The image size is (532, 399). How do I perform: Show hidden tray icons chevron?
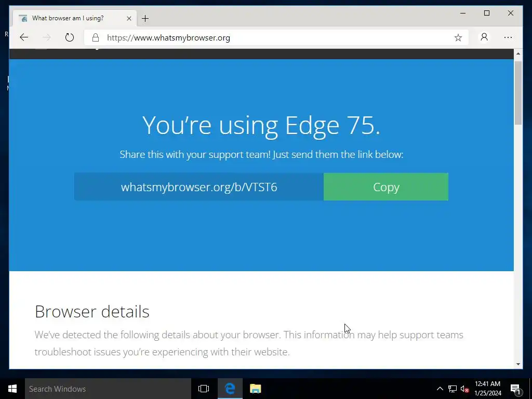click(440, 389)
